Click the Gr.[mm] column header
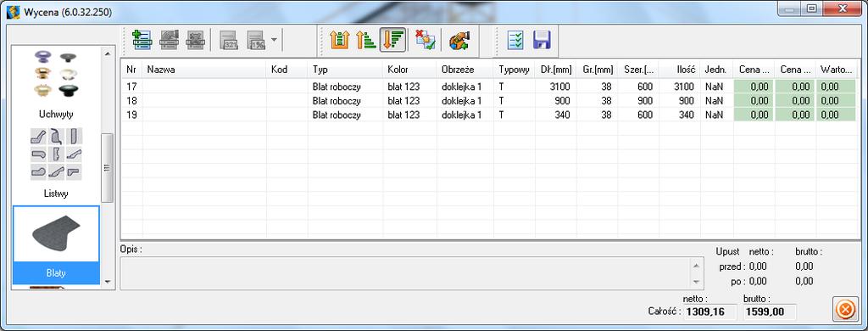Viewport: 868px width, 331px height. (598, 70)
